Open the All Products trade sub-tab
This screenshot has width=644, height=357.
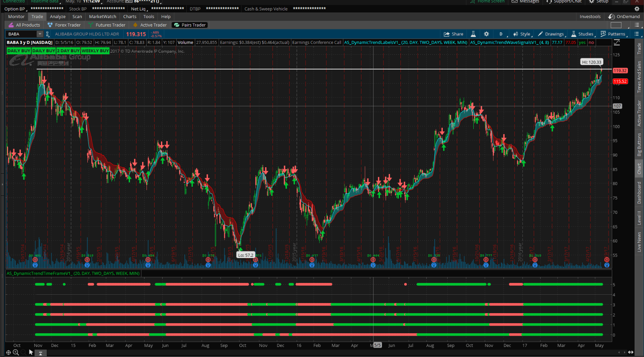click(25, 25)
